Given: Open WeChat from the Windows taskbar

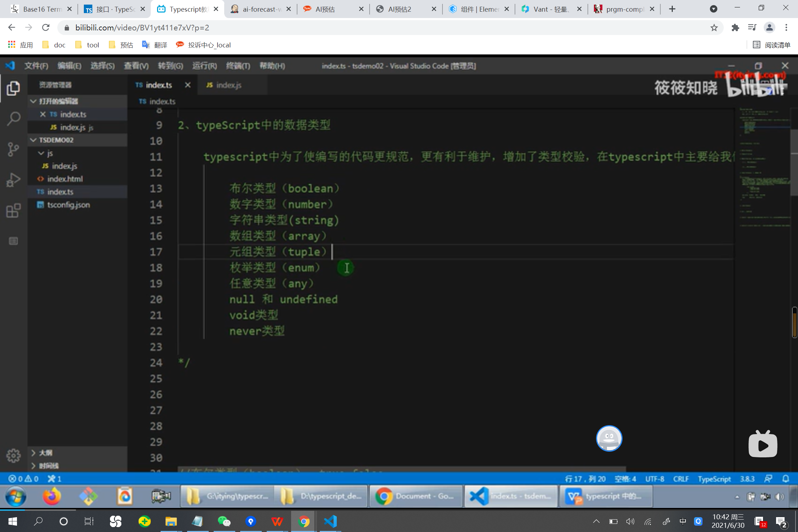Looking at the screenshot, I should tap(224, 521).
